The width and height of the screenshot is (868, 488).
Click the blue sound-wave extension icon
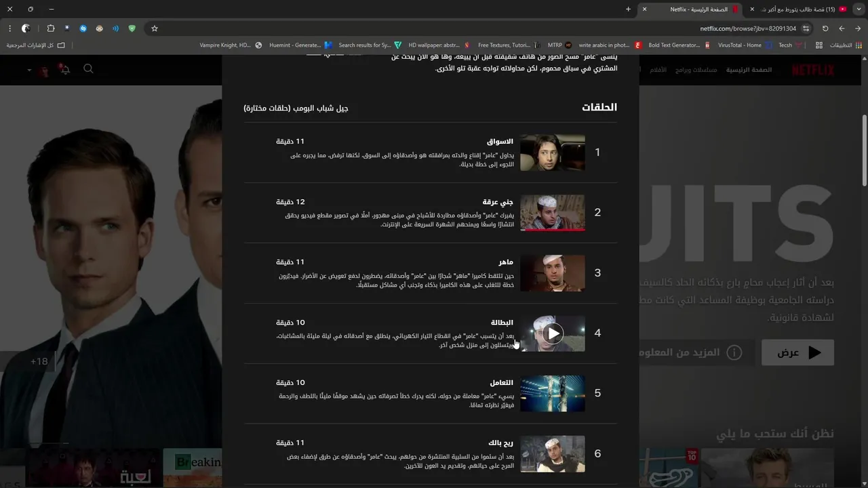click(x=116, y=28)
